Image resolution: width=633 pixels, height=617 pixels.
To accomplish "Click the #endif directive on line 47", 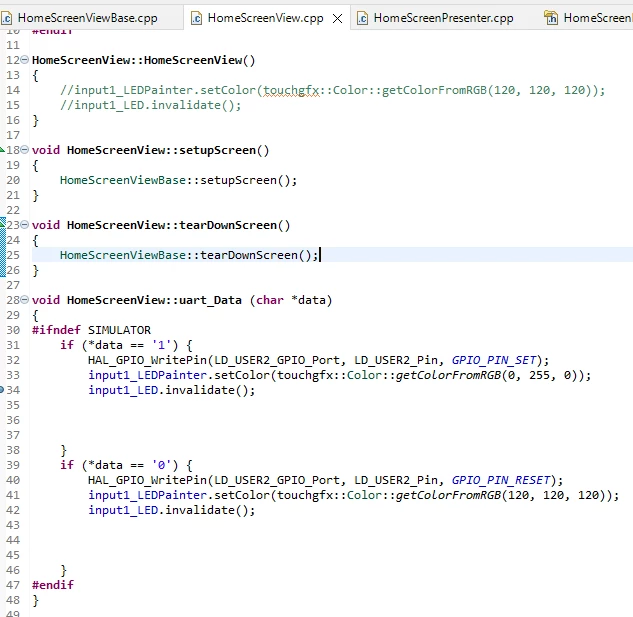I will [53, 585].
